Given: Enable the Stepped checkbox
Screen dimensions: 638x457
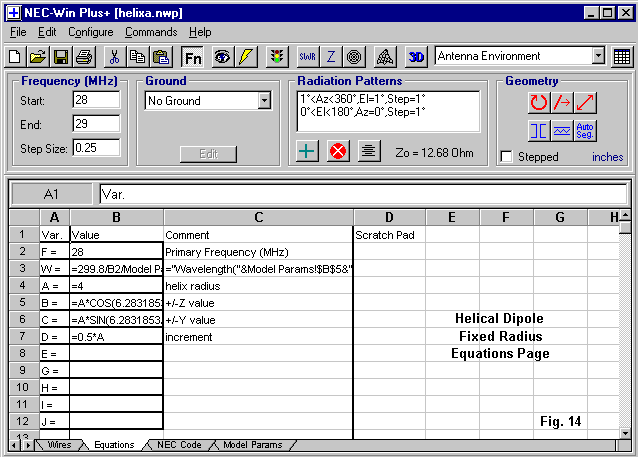Looking at the screenshot, I should [507, 157].
